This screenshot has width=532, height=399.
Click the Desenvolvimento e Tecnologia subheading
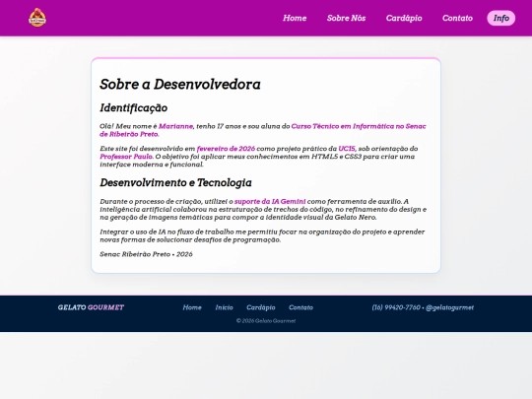(x=175, y=182)
